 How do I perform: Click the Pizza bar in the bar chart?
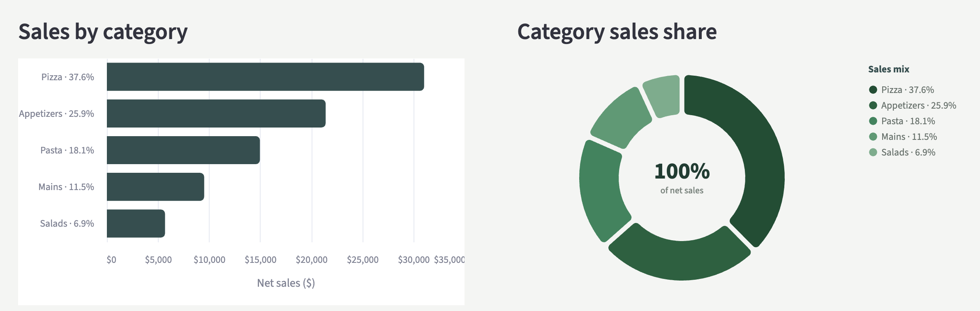click(265, 77)
